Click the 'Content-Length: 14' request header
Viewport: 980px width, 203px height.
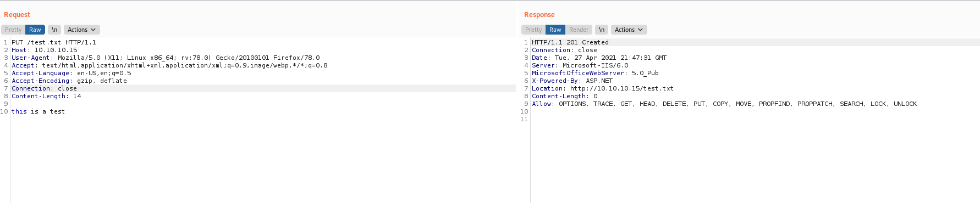coord(46,96)
